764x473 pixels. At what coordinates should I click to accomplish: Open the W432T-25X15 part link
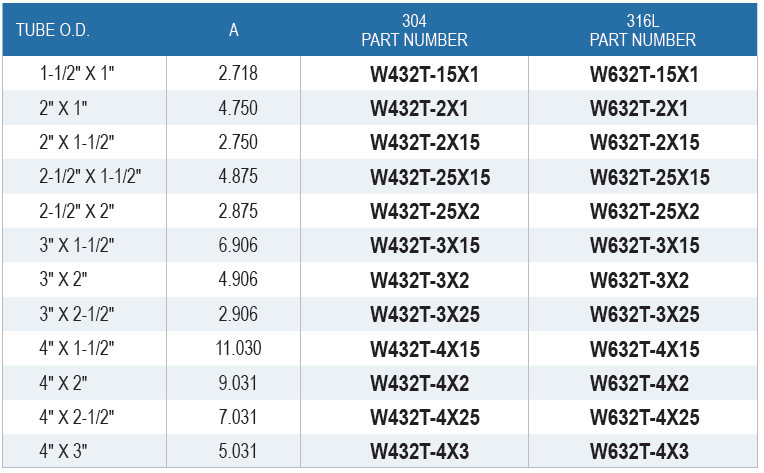pyautogui.click(x=430, y=177)
